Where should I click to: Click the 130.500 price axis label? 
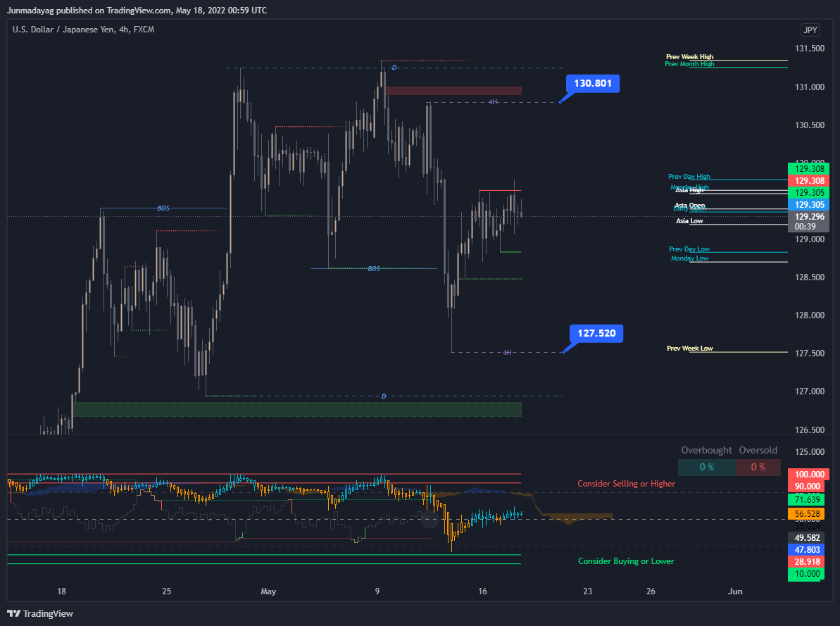pyautogui.click(x=810, y=125)
